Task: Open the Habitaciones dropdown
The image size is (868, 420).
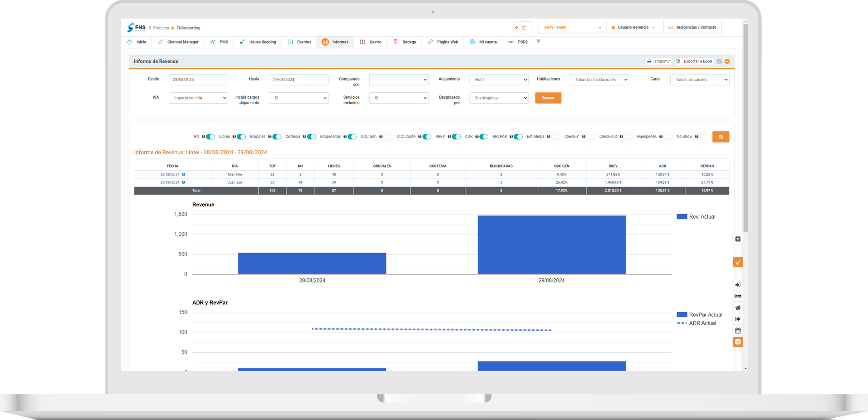Action: pyautogui.click(x=599, y=80)
